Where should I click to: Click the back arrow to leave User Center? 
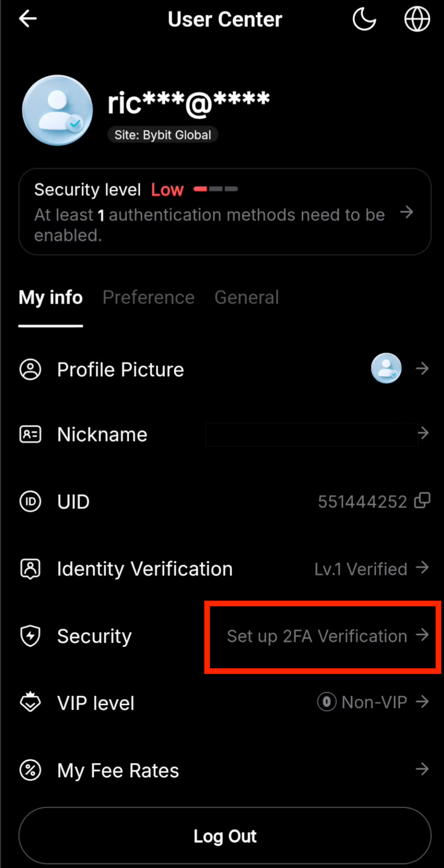coord(27,18)
